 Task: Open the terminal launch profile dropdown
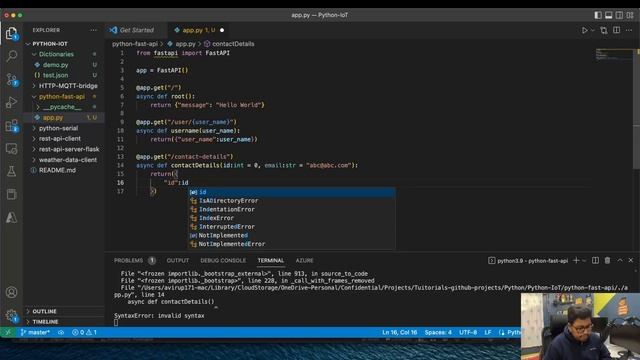click(x=584, y=260)
